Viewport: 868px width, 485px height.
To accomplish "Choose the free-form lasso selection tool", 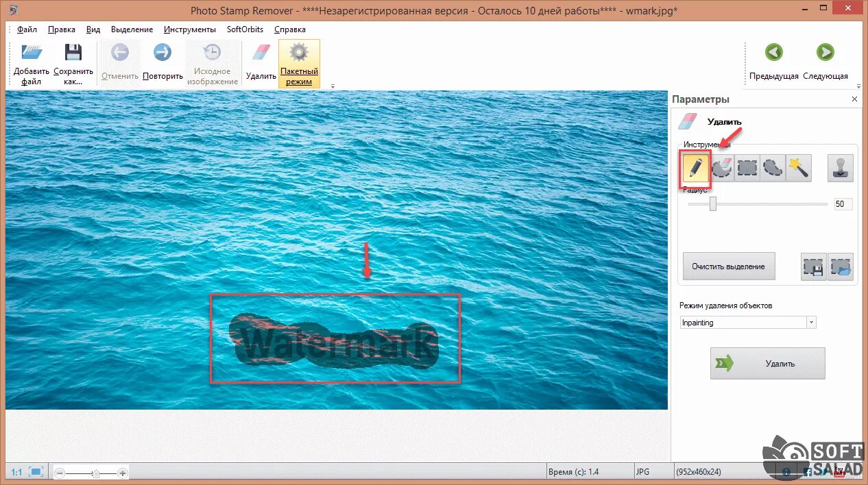I will tap(773, 168).
